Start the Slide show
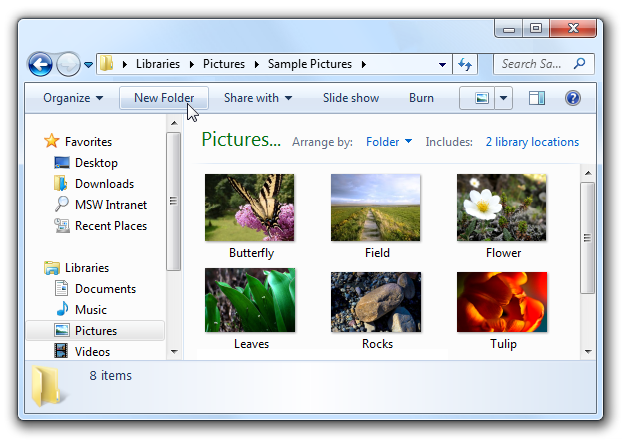The width and height of the screenshot is (625, 440). 351,98
